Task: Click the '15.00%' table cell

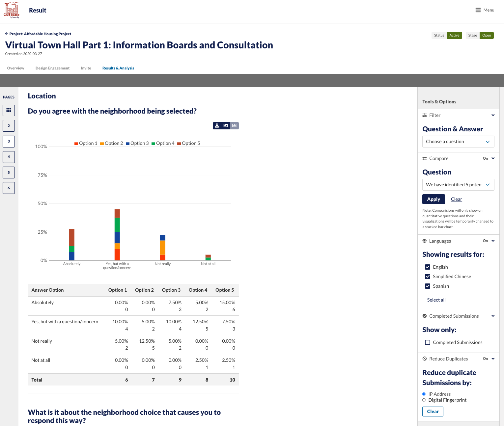Action: [227, 303]
